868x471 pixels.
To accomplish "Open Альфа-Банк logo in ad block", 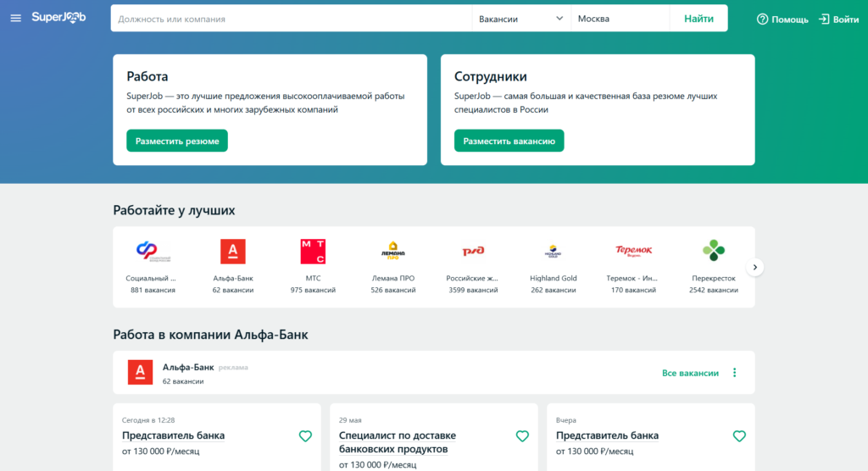I will click(x=140, y=372).
